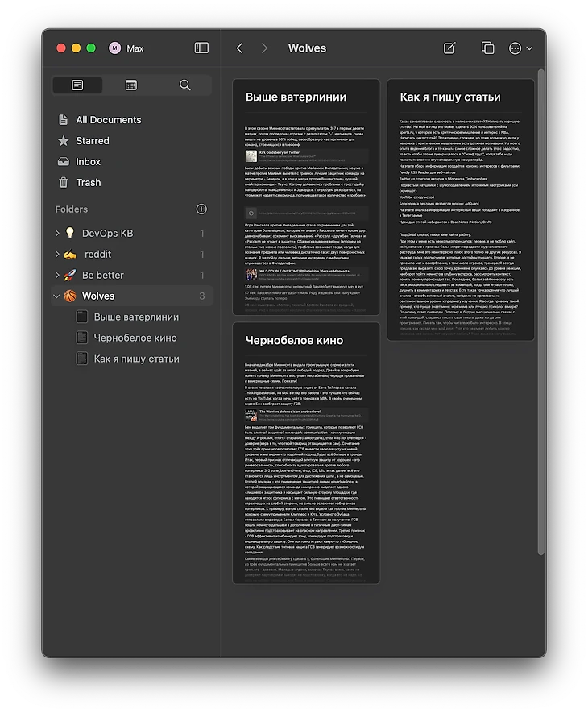Click the rocket icon of Be better
588x713 pixels.
pos(69,275)
